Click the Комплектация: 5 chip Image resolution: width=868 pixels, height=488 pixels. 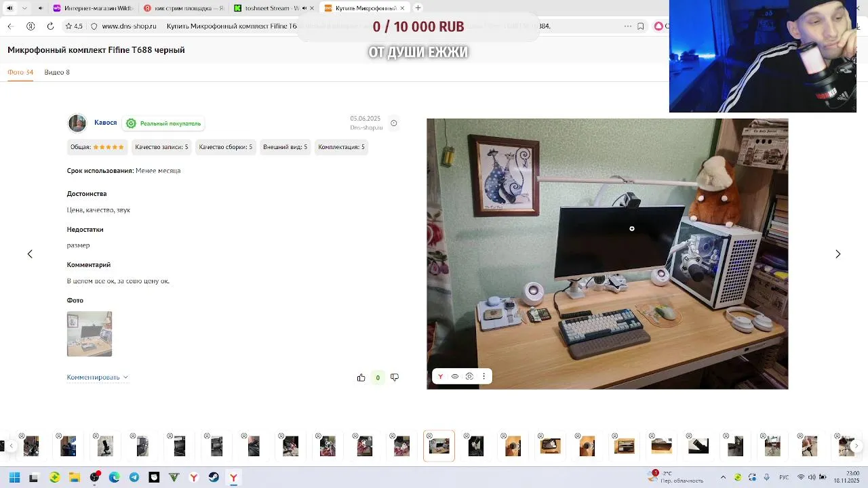(x=341, y=147)
